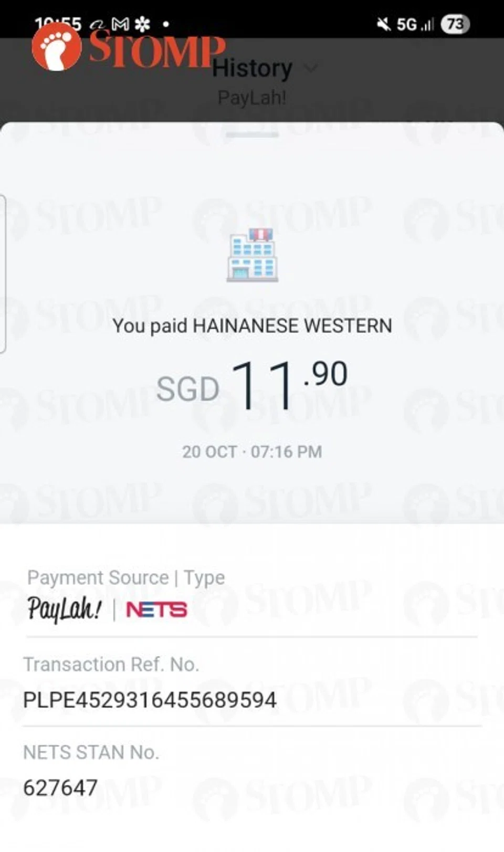
Task: Tap the 20 OCT 07:16 PM timestamp
Action: click(x=252, y=451)
